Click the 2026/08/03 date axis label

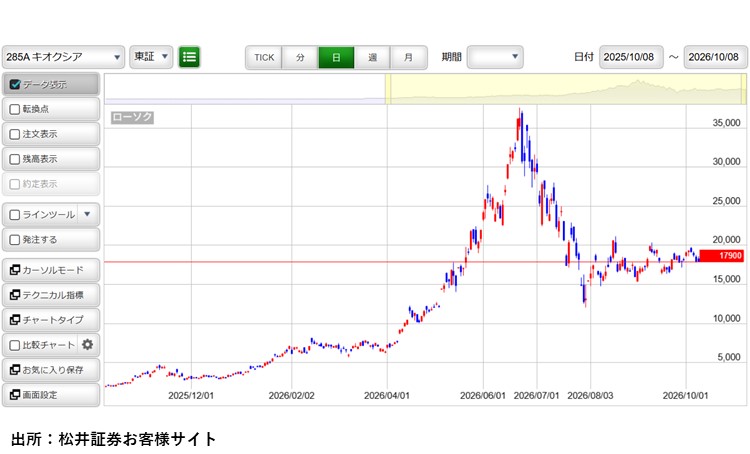click(590, 396)
